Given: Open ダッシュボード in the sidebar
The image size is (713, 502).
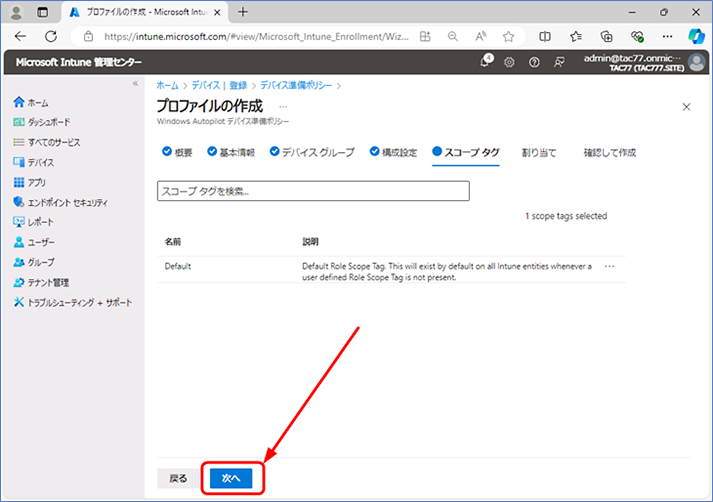Looking at the screenshot, I should [42, 122].
